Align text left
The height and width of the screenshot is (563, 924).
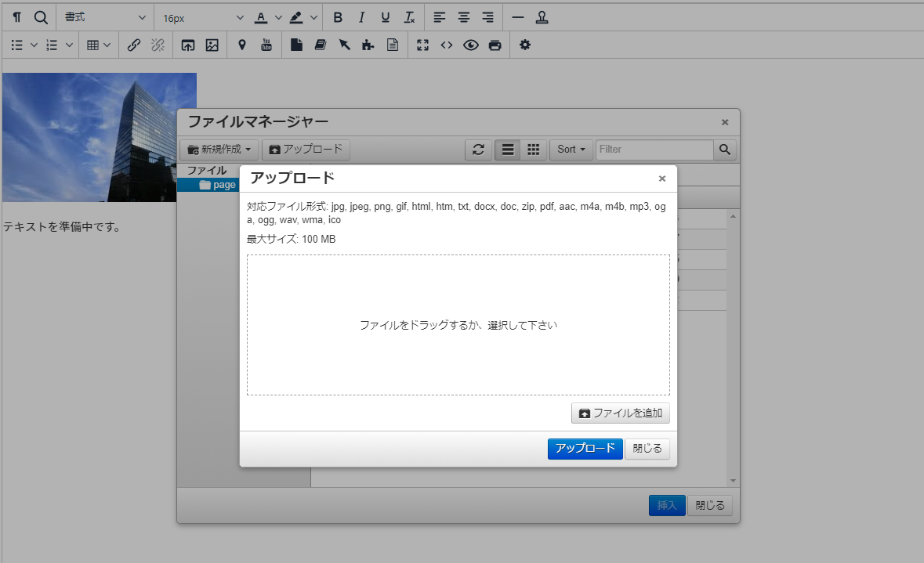click(440, 17)
